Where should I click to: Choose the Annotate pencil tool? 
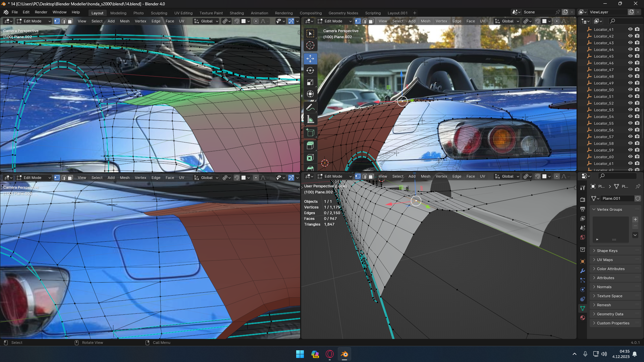coord(310,108)
